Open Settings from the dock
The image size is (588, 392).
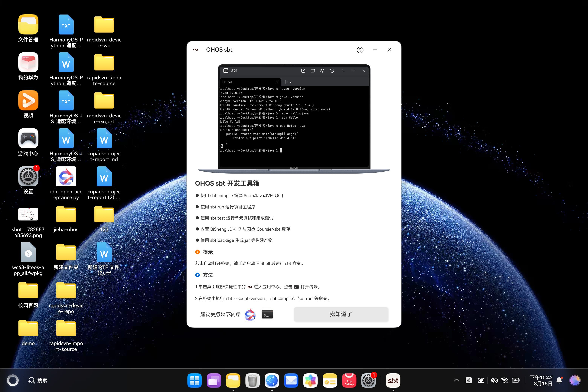point(368,381)
